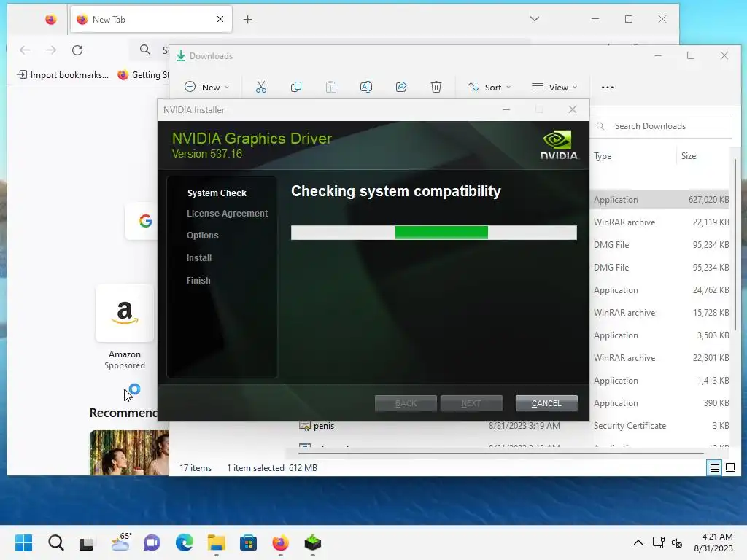Open Task View on taskbar
The height and width of the screenshot is (560, 747).
(x=87, y=542)
